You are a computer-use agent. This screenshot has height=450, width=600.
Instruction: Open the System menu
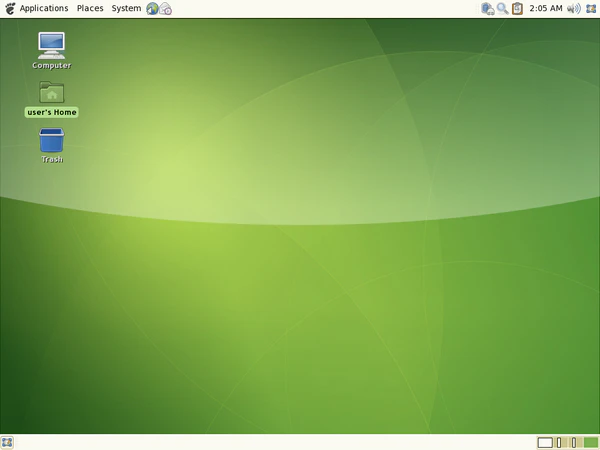[x=126, y=8]
